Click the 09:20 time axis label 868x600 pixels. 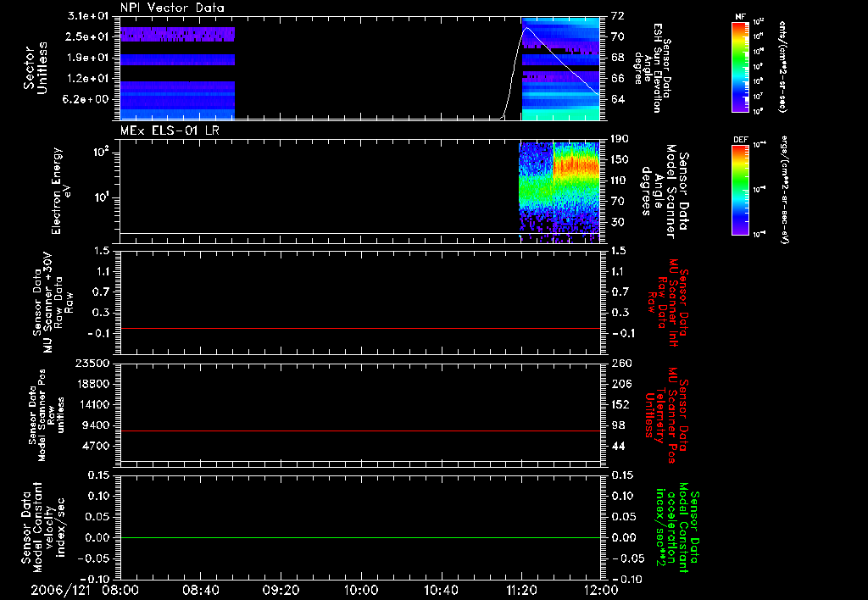(x=281, y=590)
